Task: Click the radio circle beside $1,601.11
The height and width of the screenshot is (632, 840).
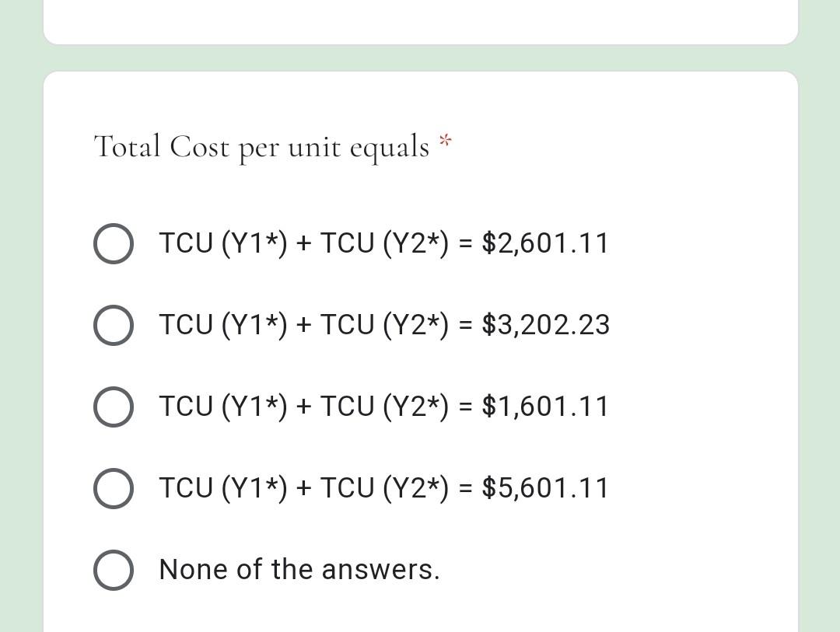Action: point(113,406)
